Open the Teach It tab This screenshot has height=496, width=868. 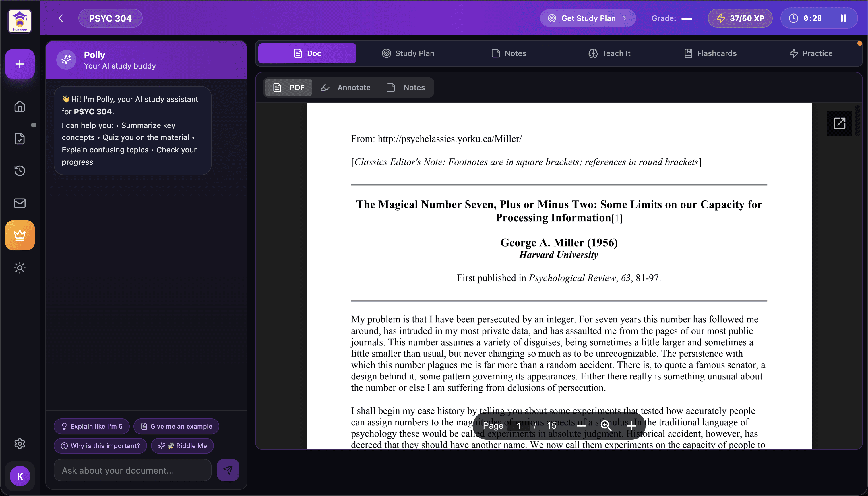pos(609,53)
